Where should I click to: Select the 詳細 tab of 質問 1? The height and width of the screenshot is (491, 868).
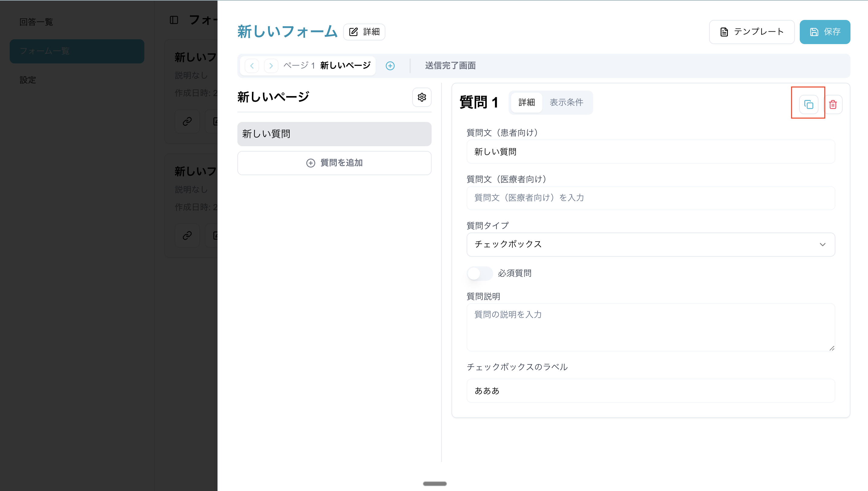(526, 102)
